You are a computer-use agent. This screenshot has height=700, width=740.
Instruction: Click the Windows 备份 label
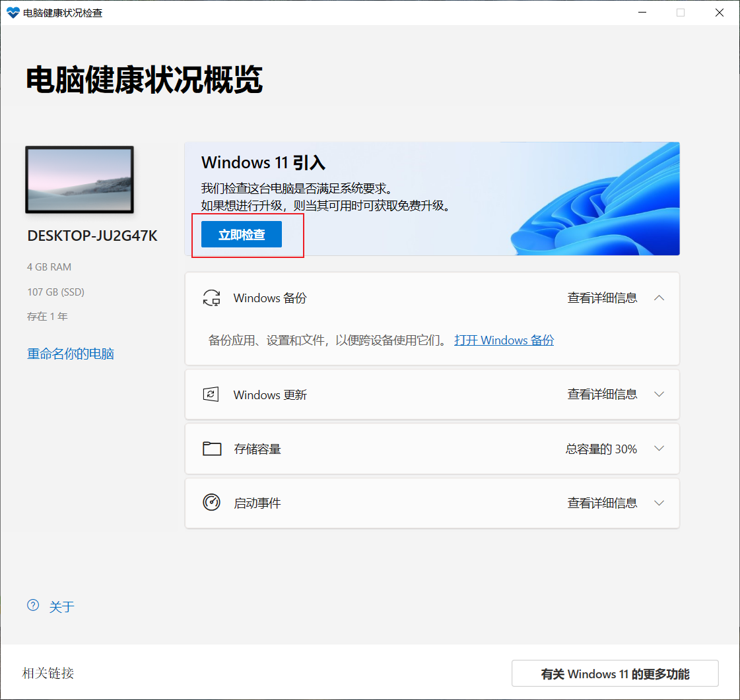pyautogui.click(x=270, y=298)
